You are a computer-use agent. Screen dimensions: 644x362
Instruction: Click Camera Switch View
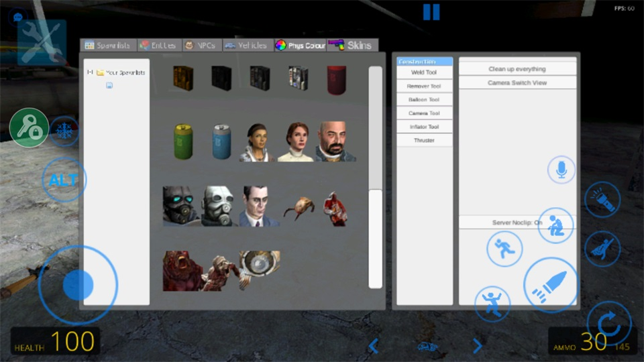517,83
